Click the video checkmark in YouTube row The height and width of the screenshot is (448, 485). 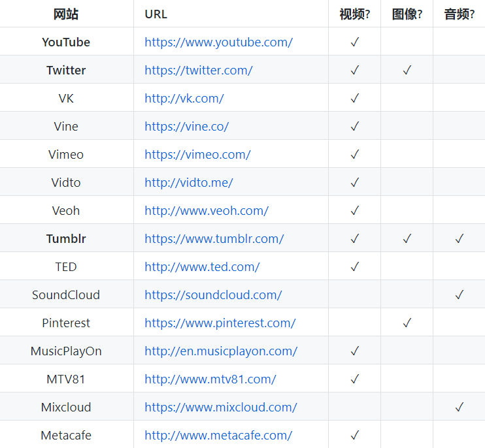point(355,42)
